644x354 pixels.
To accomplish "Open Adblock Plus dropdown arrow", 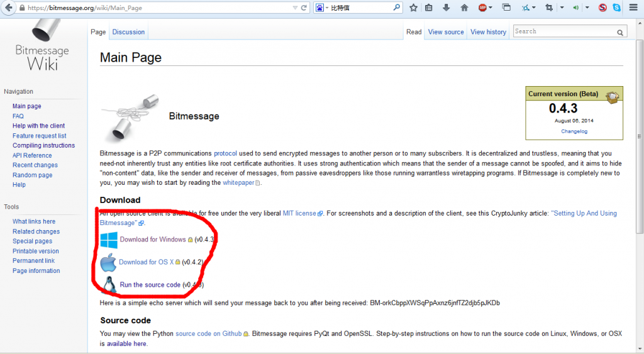I will pos(491,8).
